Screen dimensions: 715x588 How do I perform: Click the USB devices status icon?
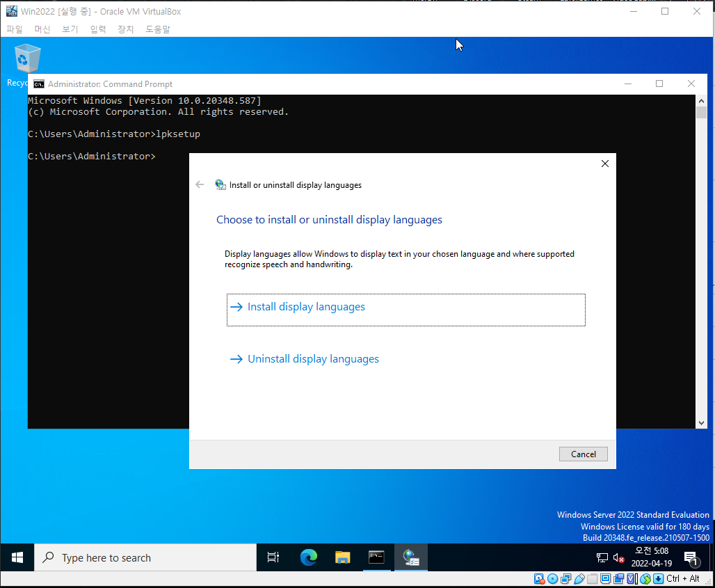pos(579,579)
